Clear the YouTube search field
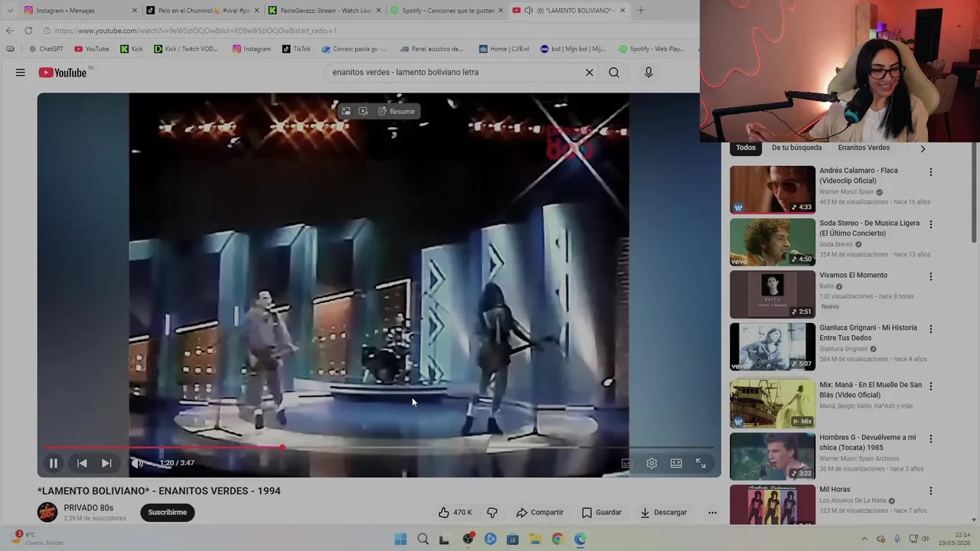 (x=590, y=72)
